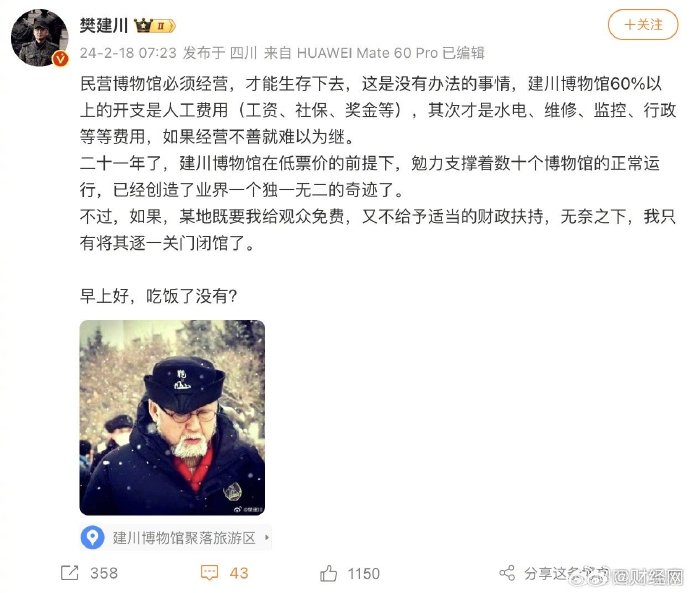Expand location details via small arrow
Screen dimensions: 690x593
tap(267, 538)
